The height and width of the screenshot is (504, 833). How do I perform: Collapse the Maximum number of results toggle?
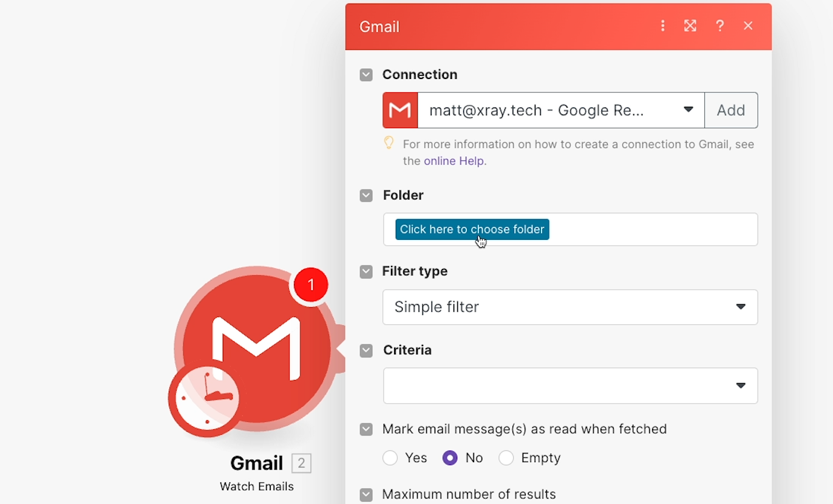pos(366,495)
